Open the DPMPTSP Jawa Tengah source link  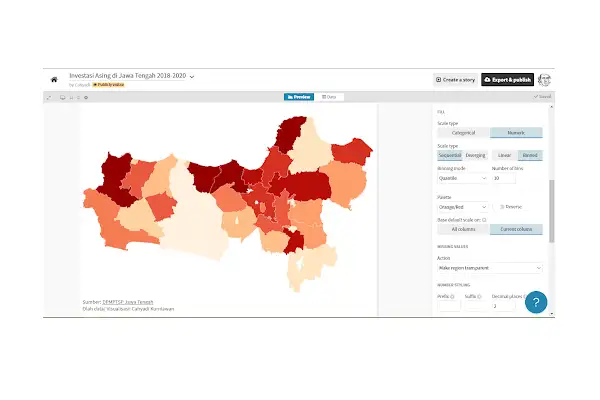(128, 302)
